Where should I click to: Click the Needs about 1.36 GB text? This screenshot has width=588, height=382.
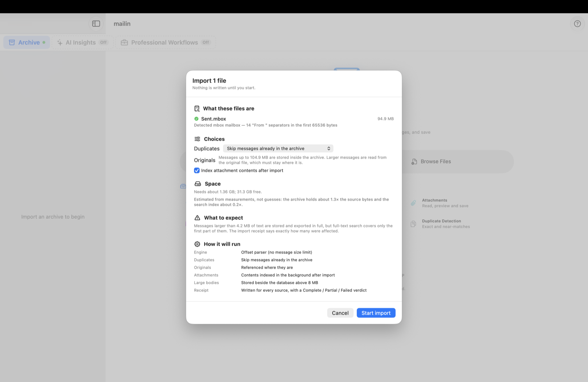228,192
